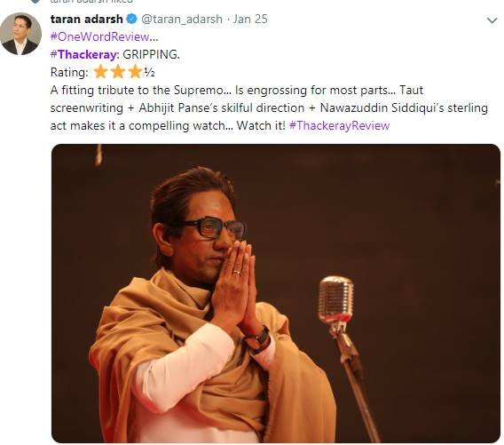Click the 'taran adarsh liked' notice text
The image size is (504, 445).
tap(91, 1)
